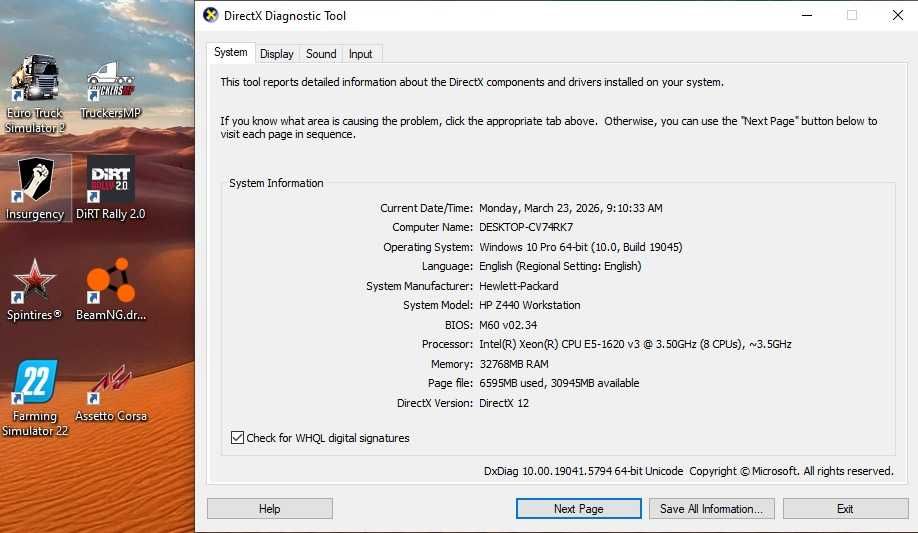
Task: Go to the Next Page
Action: point(578,508)
